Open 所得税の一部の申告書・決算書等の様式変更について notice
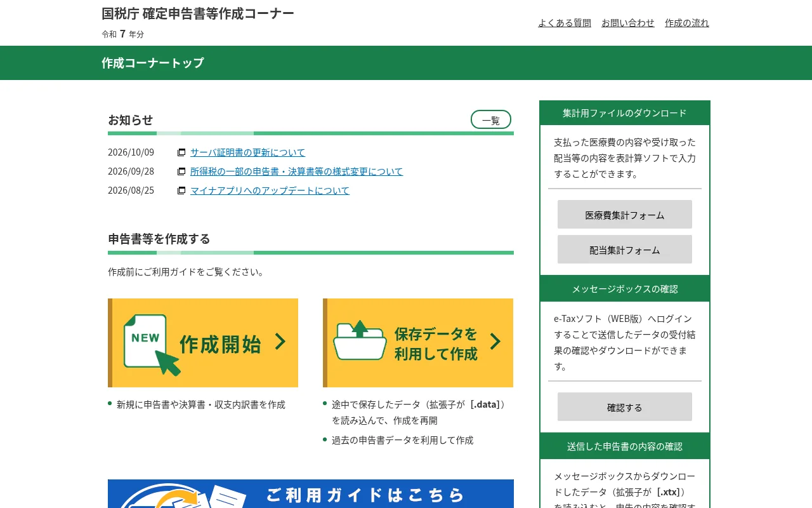The height and width of the screenshot is (508, 812). 296,171
